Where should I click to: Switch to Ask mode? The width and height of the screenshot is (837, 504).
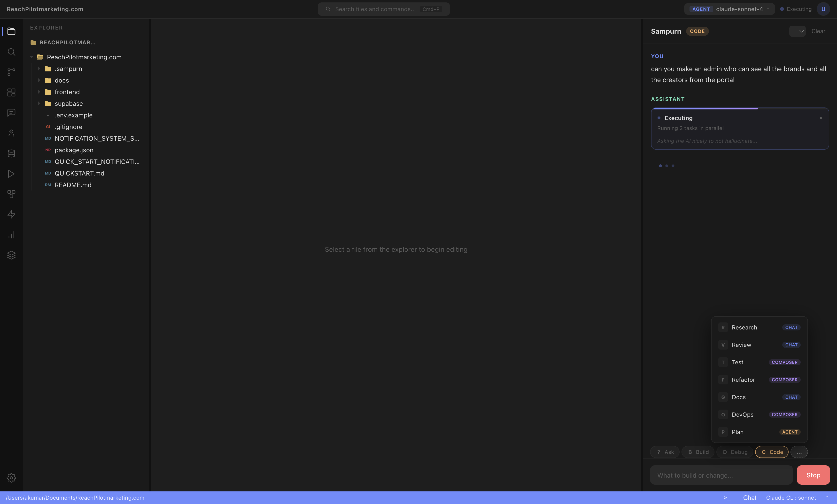[x=665, y=452]
